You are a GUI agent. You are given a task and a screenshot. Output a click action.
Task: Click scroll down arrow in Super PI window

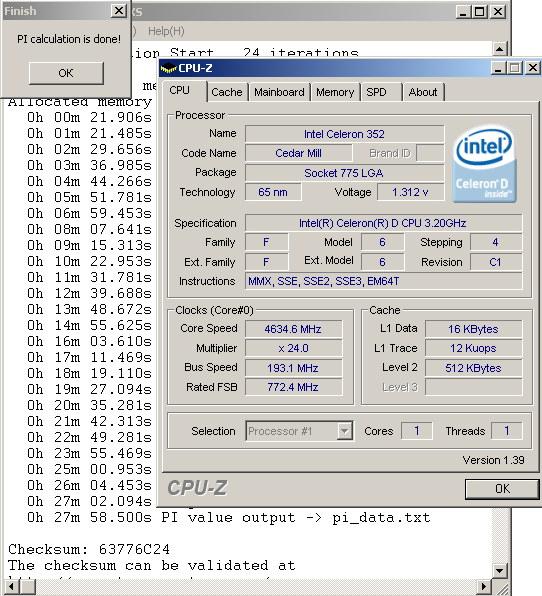tap(499, 570)
